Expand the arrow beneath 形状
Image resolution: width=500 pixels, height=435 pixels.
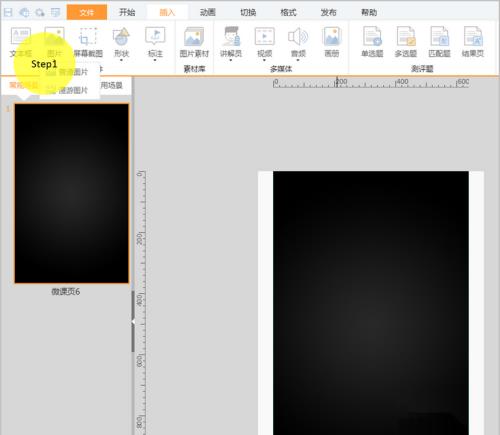coord(121,60)
